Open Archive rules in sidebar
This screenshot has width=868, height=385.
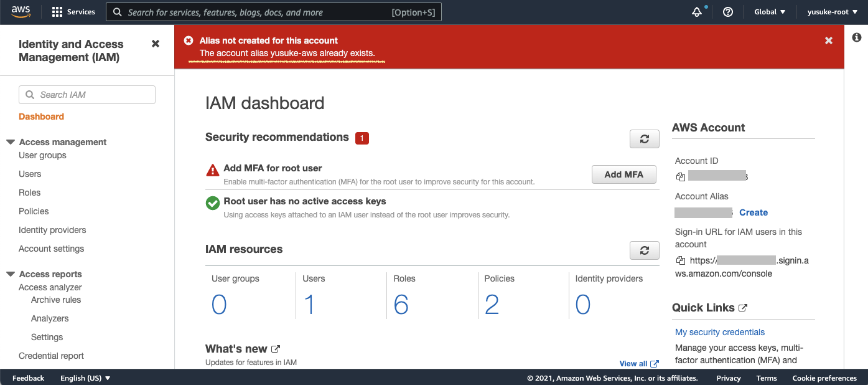coord(56,300)
